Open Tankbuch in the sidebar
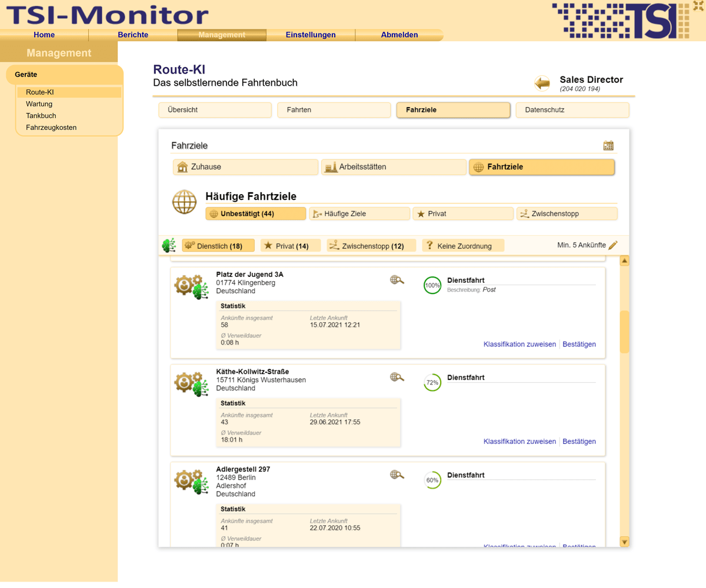 41,116
